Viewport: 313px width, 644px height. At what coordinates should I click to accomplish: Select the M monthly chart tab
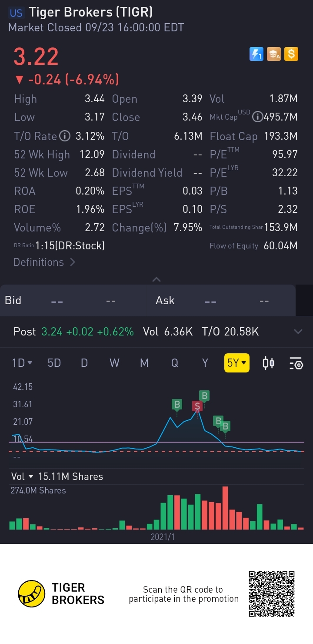click(x=144, y=363)
